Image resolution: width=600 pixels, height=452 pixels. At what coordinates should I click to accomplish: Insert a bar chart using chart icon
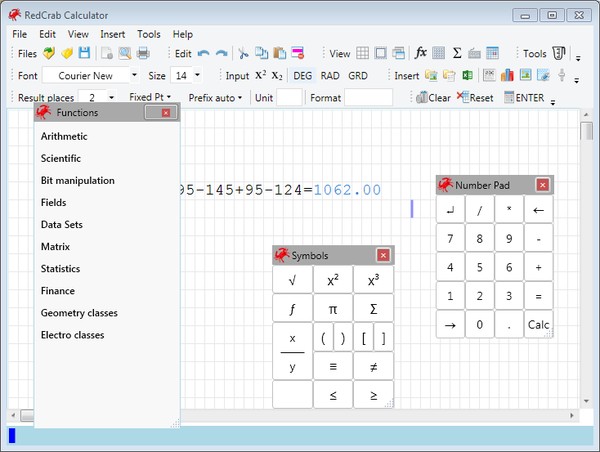pyautogui.click(x=506, y=75)
